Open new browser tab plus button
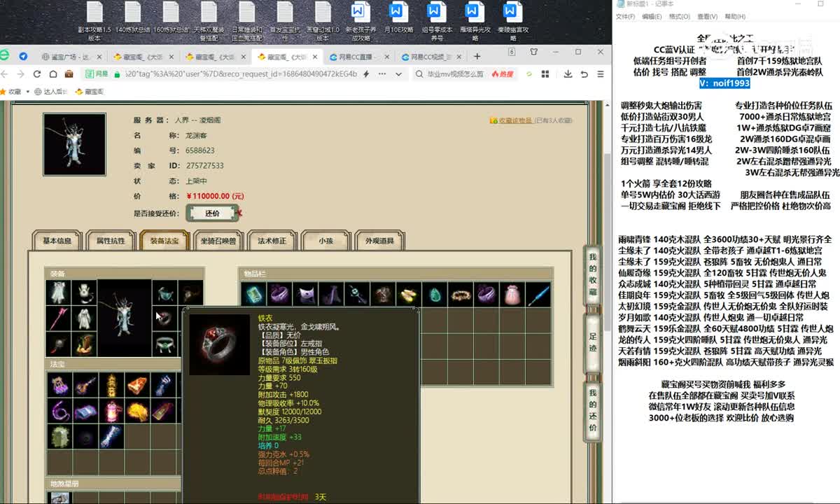This screenshot has height=504, width=840. [x=477, y=57]
